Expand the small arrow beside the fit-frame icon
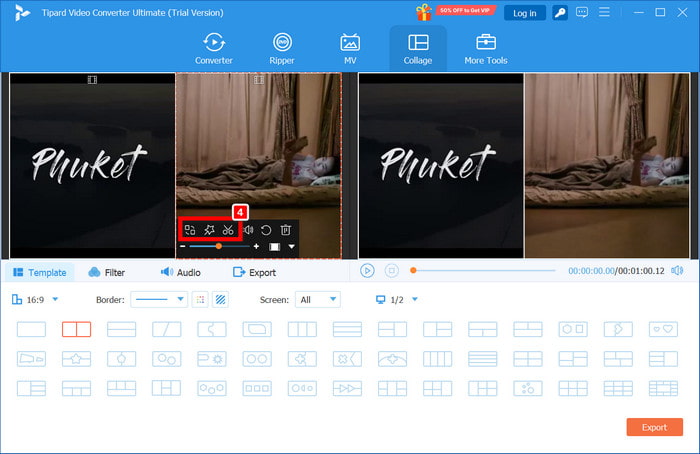The width and height of the screenshot is (700, 454). pyautogui.click(x=292, y=247)
